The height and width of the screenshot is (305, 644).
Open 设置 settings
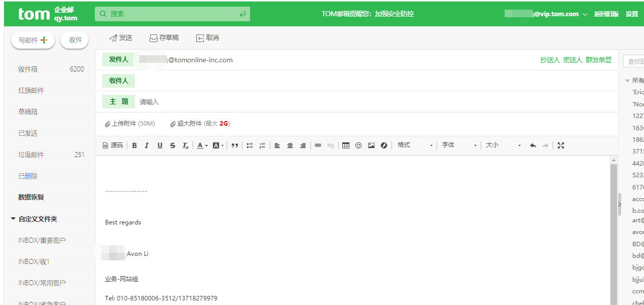pos(632,14)
